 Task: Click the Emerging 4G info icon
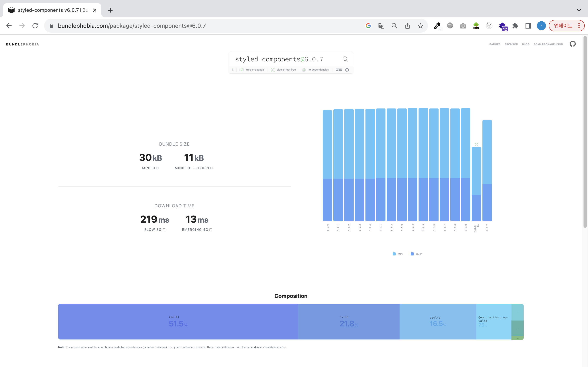(211, 230)
